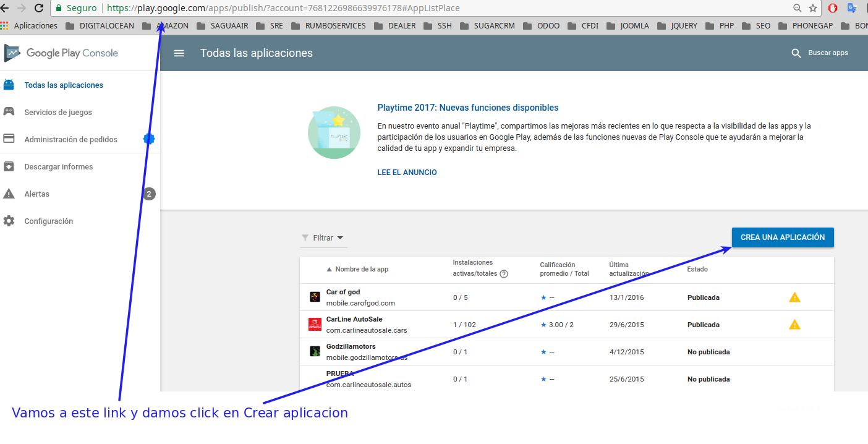Open the ODOO bookmarks folder

(x=541, y=26)
